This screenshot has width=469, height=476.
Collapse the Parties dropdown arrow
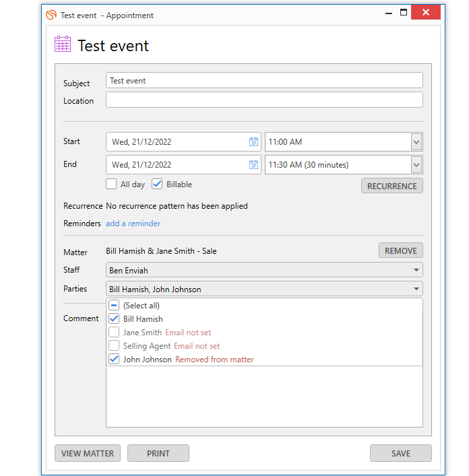coord(416,289)
